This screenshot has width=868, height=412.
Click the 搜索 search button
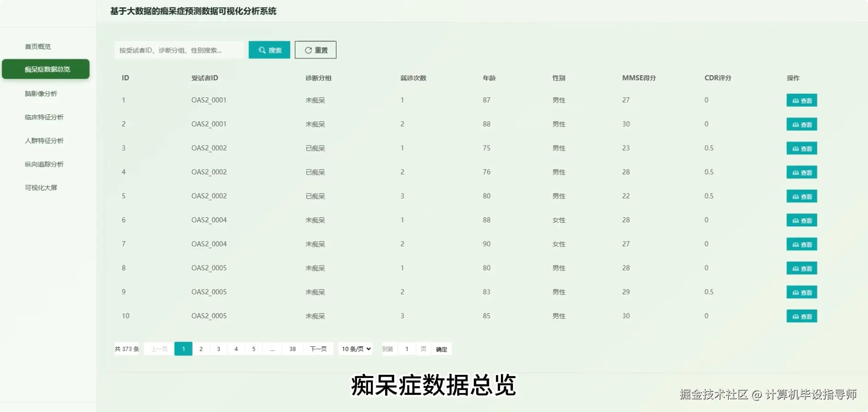(269, 50)
